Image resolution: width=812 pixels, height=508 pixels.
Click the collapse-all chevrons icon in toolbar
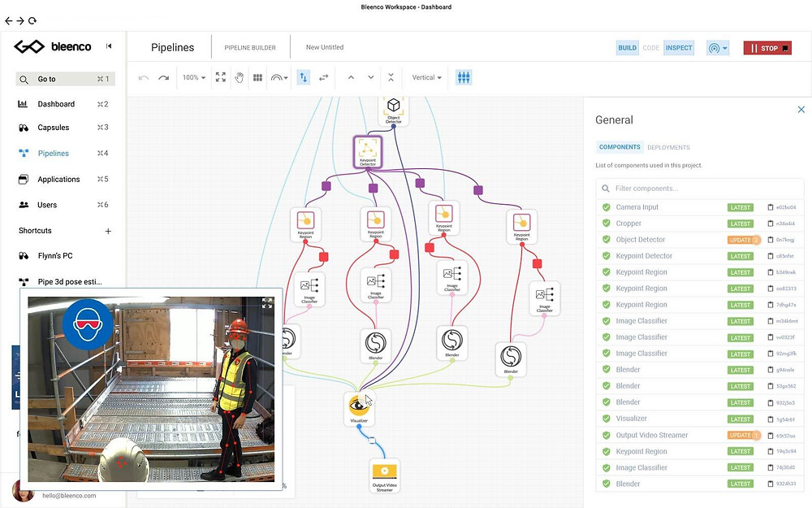pyautogui.click(x=391, y=77)
